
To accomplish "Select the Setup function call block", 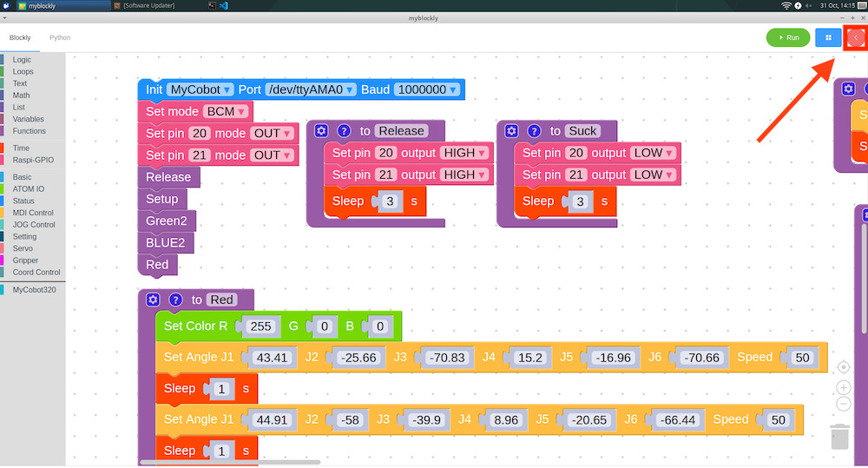I will pyautogui.click(x=161, y=199).
